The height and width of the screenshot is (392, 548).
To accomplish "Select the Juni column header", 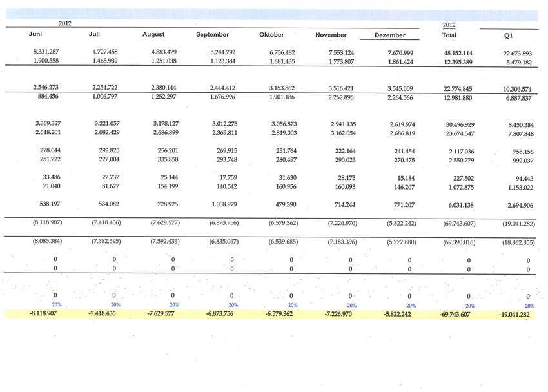I will pos(35,34).
